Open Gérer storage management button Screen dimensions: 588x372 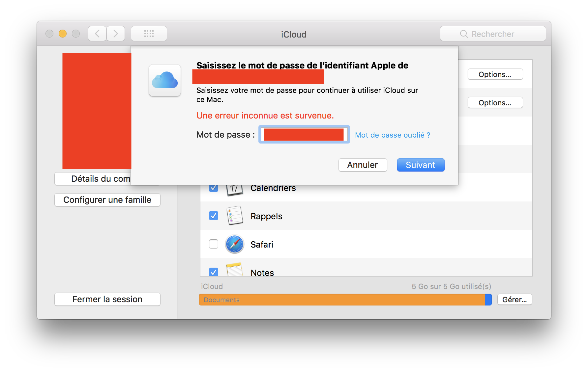tap(514, 300)
